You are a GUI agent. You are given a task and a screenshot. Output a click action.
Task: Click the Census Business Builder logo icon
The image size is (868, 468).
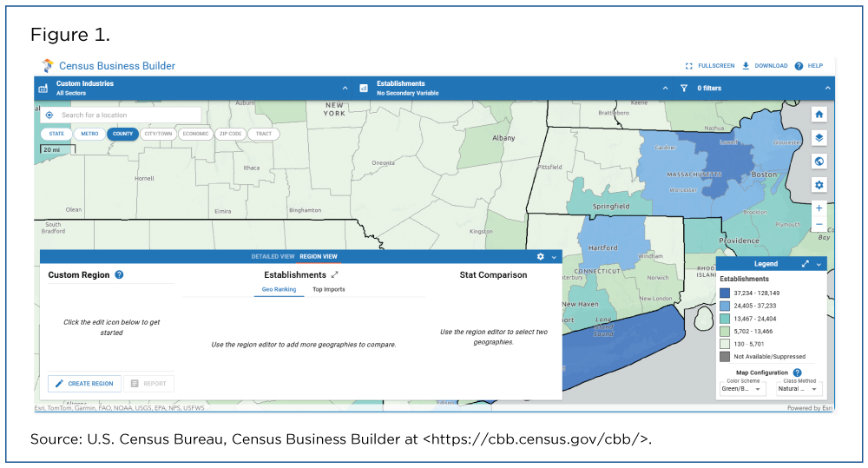pos(48,66)
